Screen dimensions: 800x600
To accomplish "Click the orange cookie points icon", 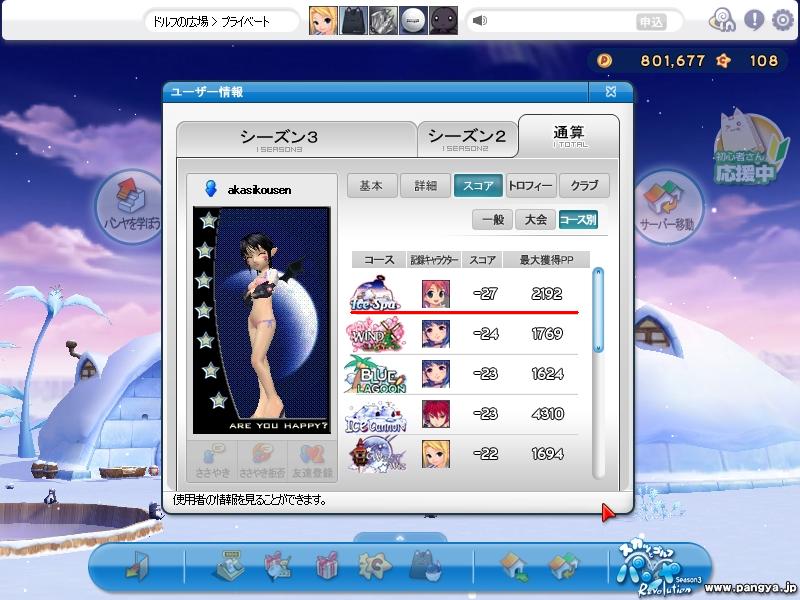I will [x=723, y=61].
